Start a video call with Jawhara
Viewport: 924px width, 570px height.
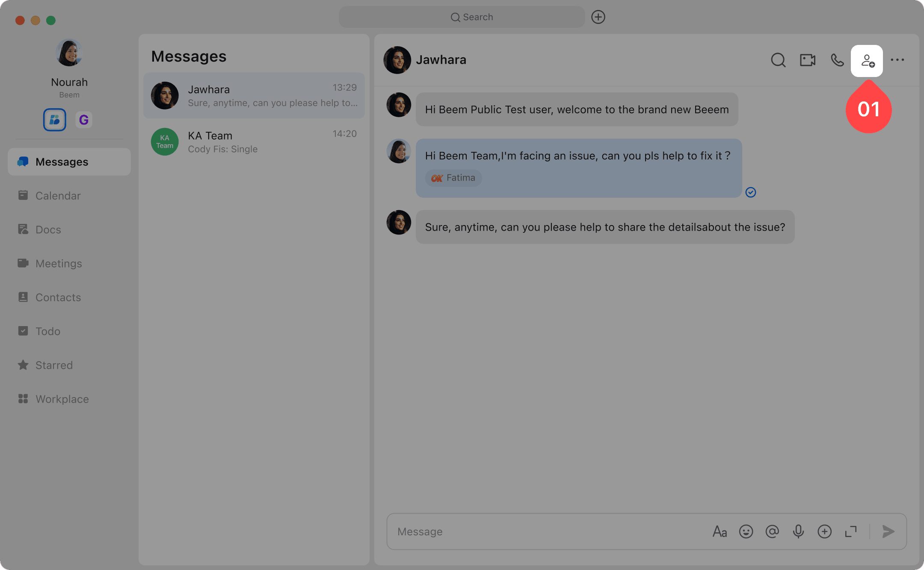[808, 60]
